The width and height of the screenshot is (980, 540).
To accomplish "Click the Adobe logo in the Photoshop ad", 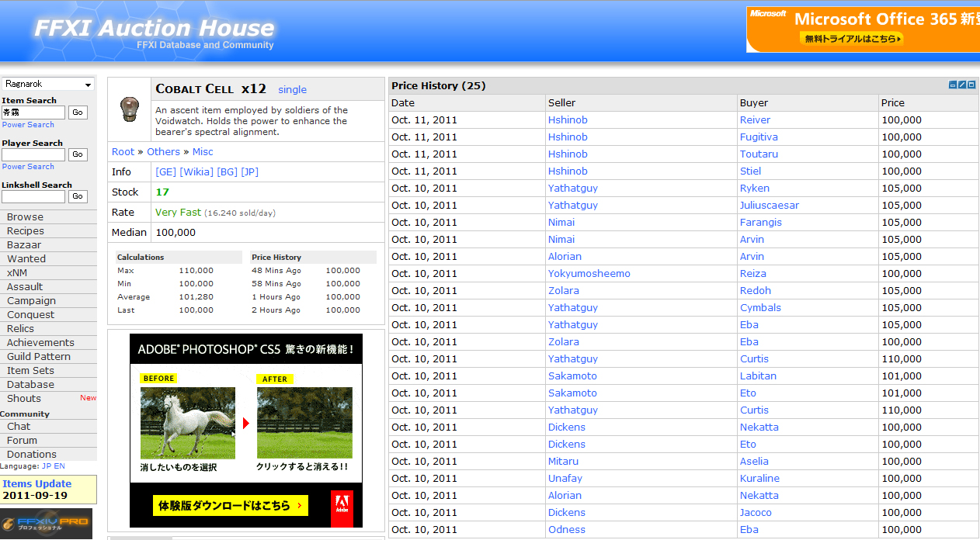I will [342, 508].
